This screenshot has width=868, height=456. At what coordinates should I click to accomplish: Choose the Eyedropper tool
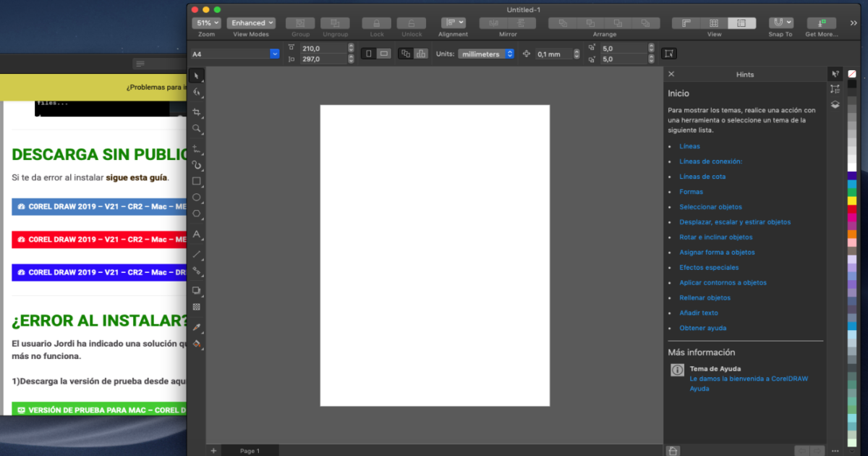(x=196, y=327)
